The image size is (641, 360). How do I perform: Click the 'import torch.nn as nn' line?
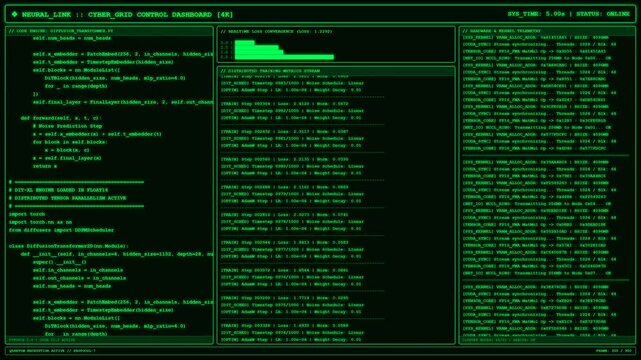tap(40, 222)
